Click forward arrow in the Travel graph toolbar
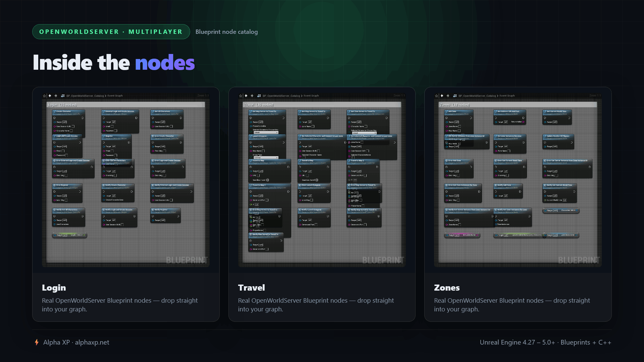 click(x=252, y=96)
